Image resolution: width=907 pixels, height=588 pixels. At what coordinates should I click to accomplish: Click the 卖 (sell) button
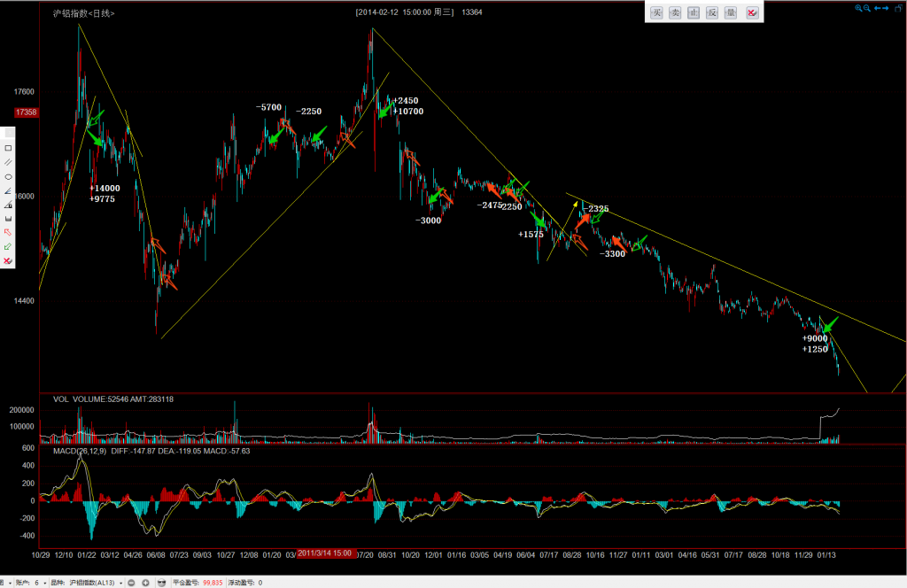coord(675,12)
